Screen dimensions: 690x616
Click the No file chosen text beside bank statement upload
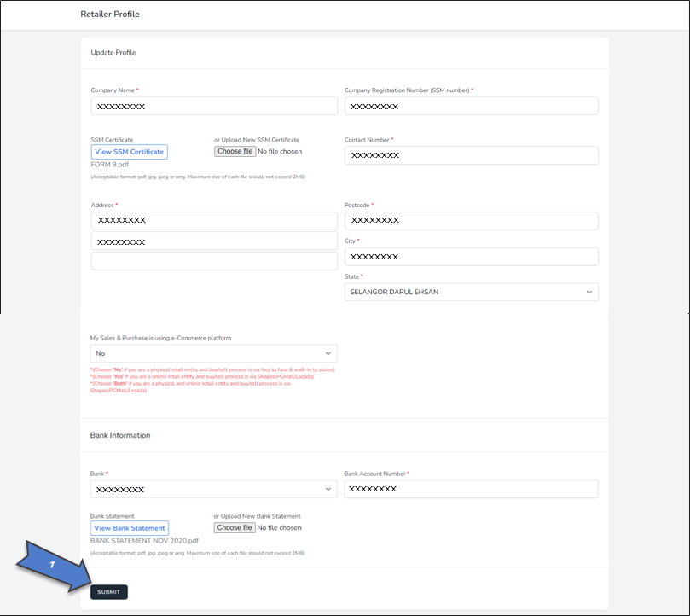pos(279,527)
